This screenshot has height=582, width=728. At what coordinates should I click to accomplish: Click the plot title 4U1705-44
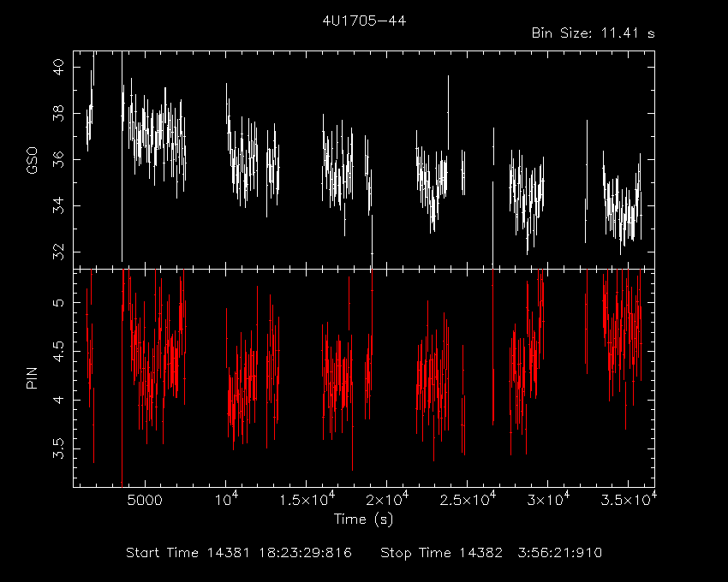(x=365, y=21)
